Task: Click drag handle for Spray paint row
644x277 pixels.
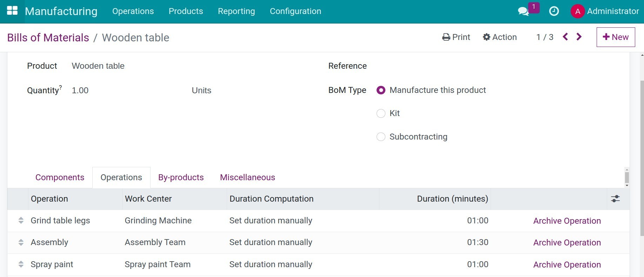Action: click(x=21, y=264)
